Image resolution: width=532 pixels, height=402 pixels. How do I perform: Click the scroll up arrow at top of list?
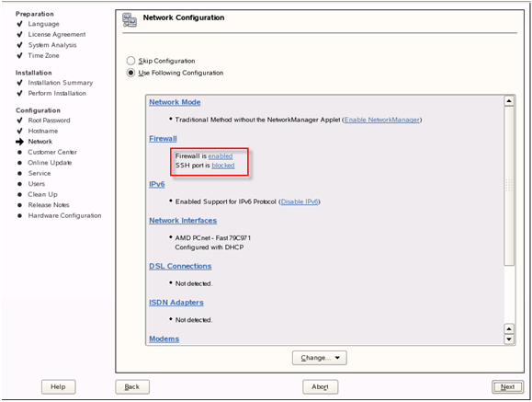[509, 101]
